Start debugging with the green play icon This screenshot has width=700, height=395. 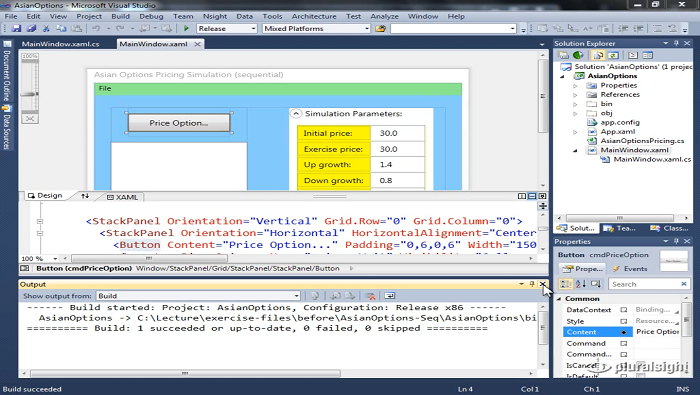pos(187,29)
